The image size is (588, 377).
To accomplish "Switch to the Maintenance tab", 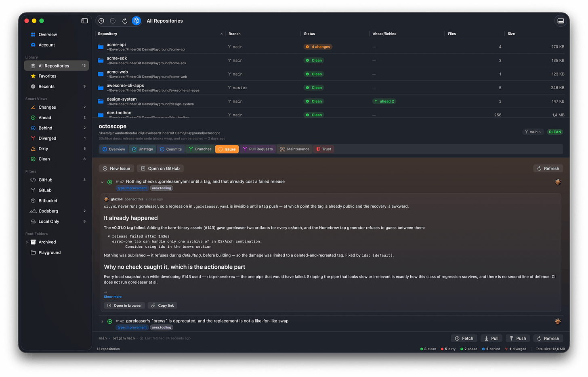I will (x=295, y=149).
